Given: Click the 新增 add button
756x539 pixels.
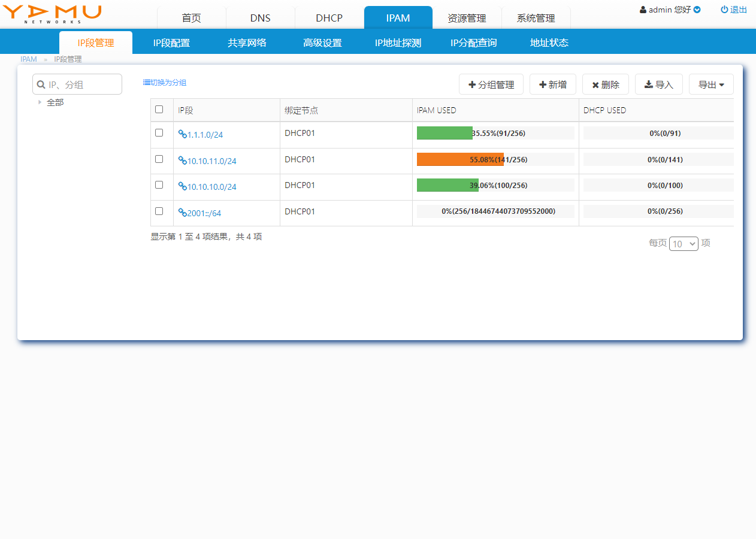Looking at the screenshot, I should [x=553, y=84].
